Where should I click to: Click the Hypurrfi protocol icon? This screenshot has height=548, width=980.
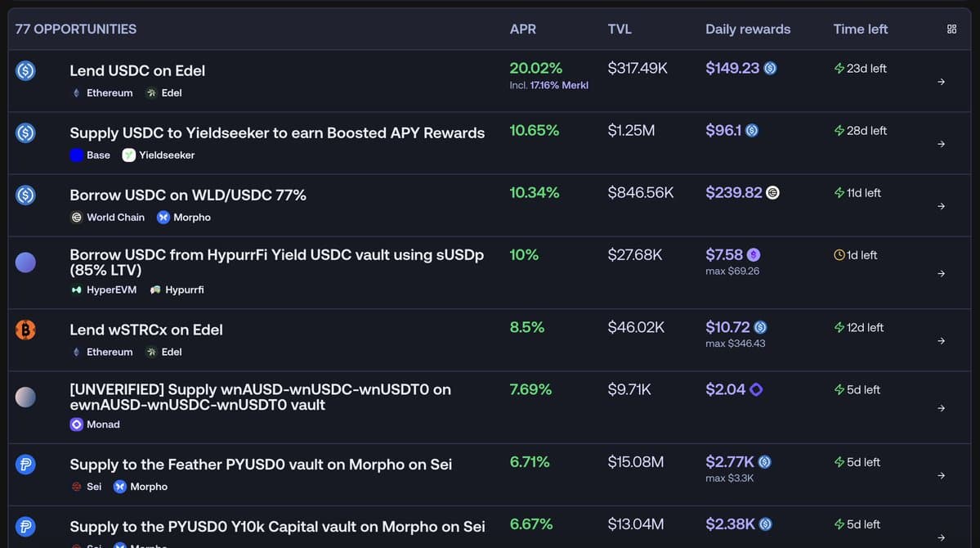(155, 290)
